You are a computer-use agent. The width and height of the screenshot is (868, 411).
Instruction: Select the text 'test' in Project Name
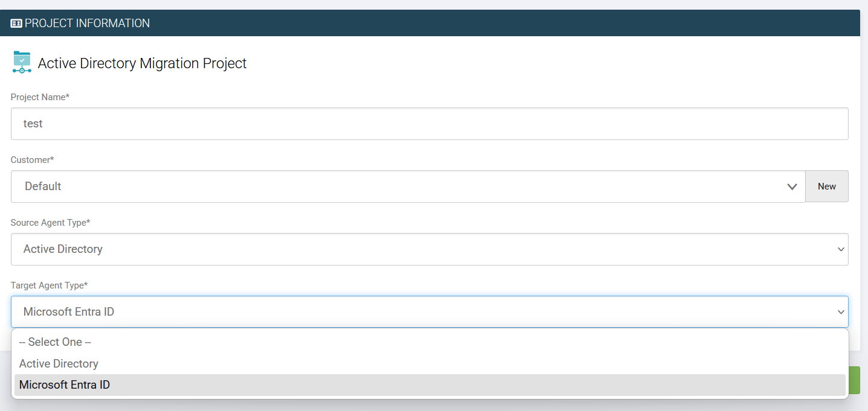pos(33,123)
